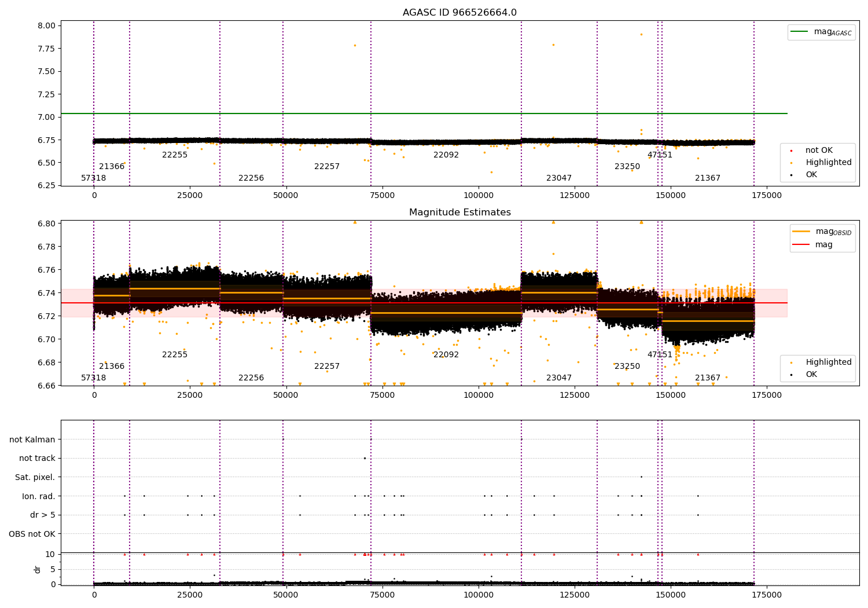Click y-axis tick 10 on the dr axis
Screen dimensions: 868x608
click(50, 554)
